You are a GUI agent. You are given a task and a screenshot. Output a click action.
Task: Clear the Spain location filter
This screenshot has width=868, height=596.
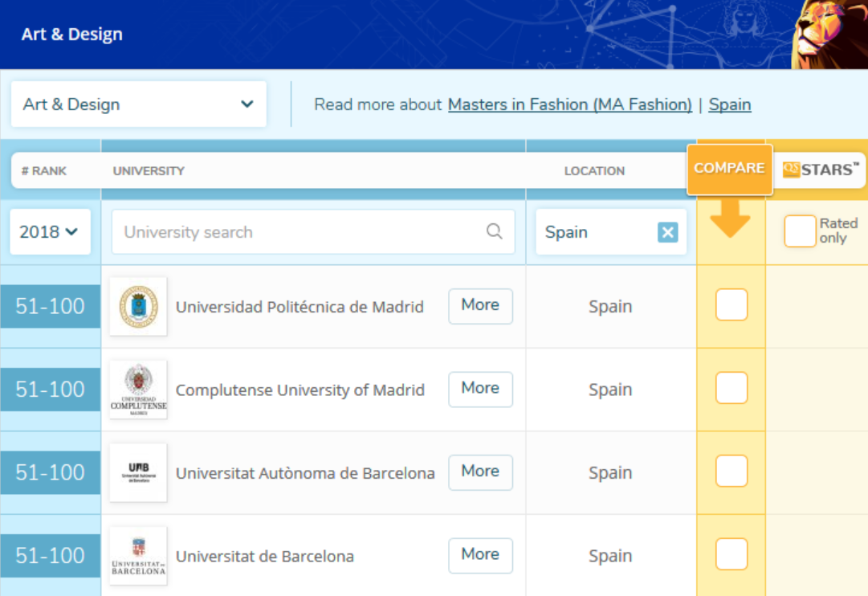(x=667, y=232)
